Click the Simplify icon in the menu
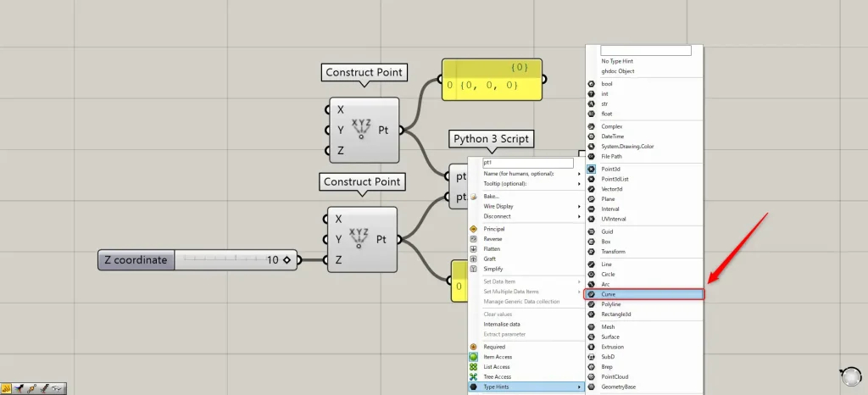This screenshot has height=395, width=868. [475, 269]
